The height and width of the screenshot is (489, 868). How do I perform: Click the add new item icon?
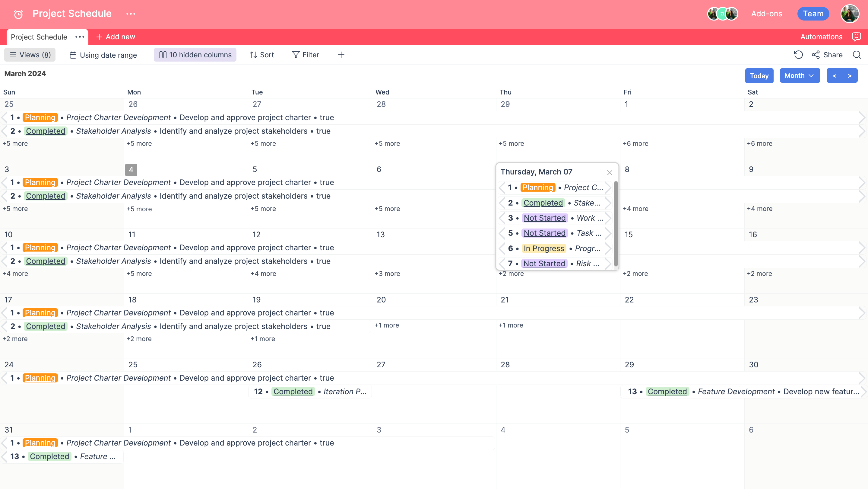click(99, 37)
